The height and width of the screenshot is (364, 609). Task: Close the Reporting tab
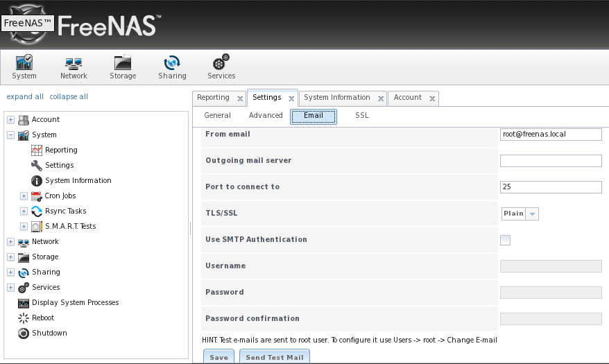[240, 98]
